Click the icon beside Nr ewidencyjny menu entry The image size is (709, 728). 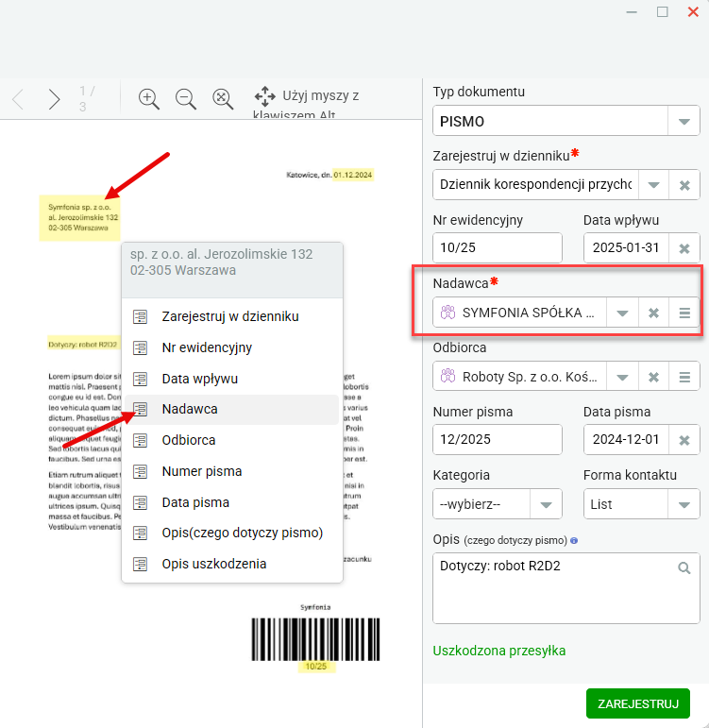point(141,347)
